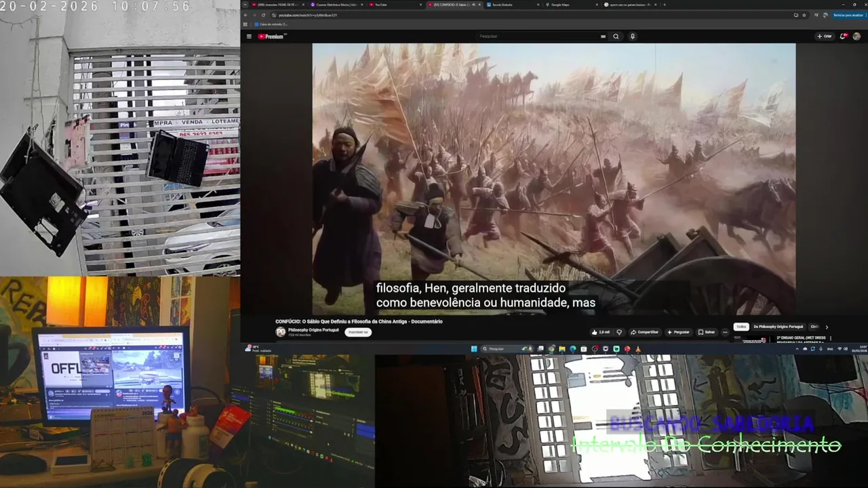The image size is (868, 488).
Task: Open the taskbar weather widget
Action: pyautogui.click(x=258, y=349)
